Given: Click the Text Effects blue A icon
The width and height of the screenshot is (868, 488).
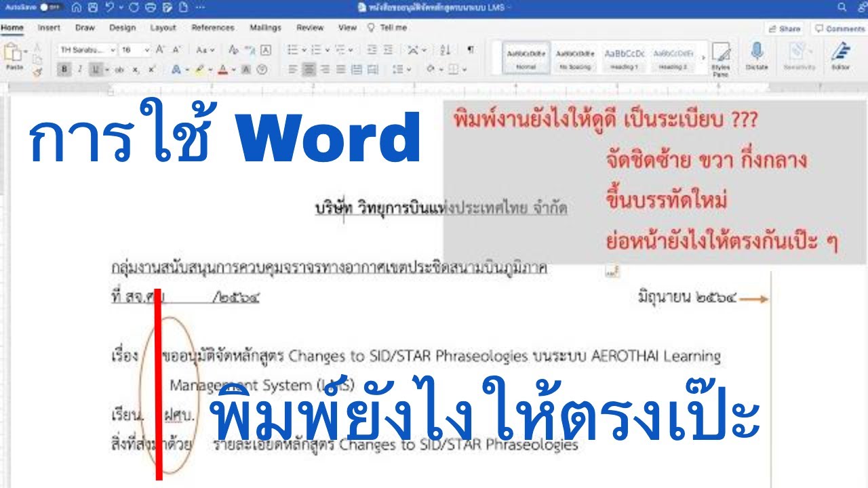Looking at the screenshot, I should (176, 69).
